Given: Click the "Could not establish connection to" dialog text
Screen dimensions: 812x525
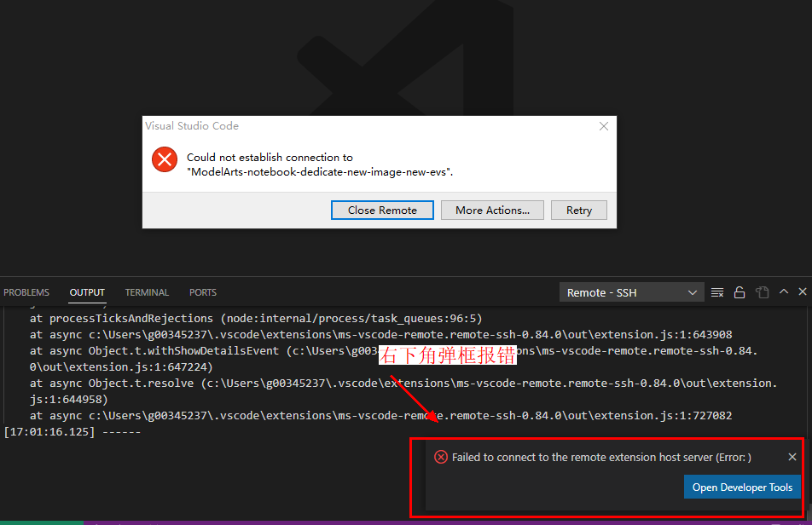Looking at the screenshot, I should 270,157.
